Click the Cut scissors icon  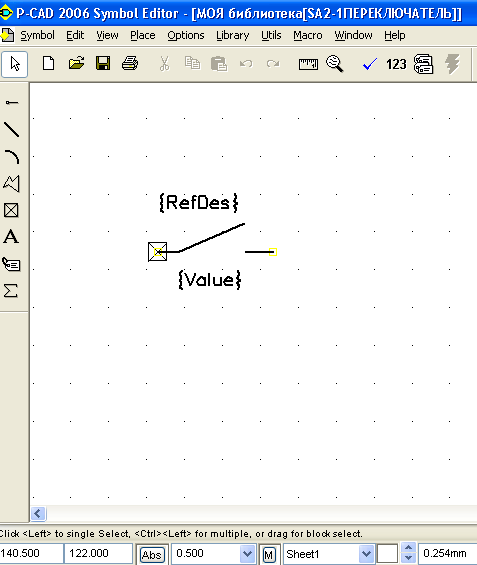point(164,64)
